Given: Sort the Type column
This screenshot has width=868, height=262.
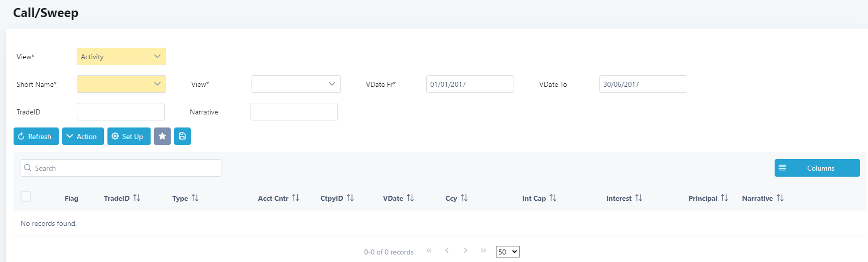Looking at the screenshot, I should pos(195,198).
